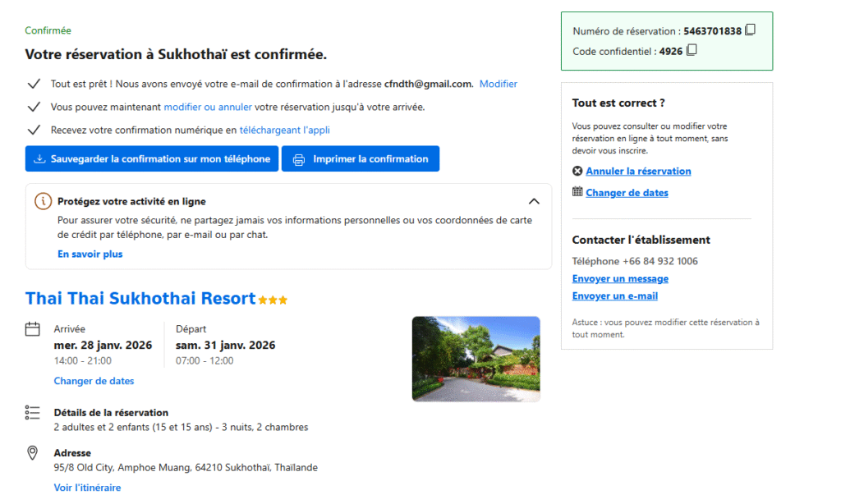This screenshot has width=841, height=504.
Task: Click the cancel X icon
Action: coord(577,172)
